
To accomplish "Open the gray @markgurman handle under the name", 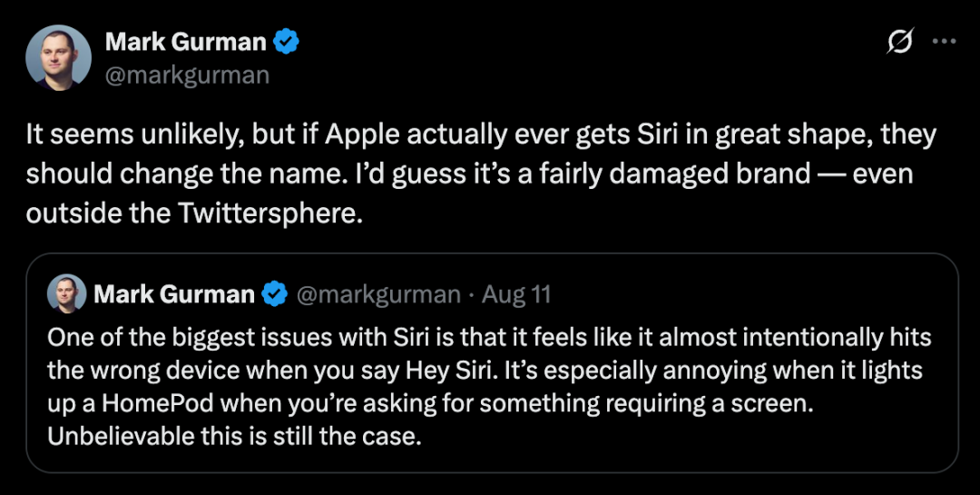I will (187, 74).
